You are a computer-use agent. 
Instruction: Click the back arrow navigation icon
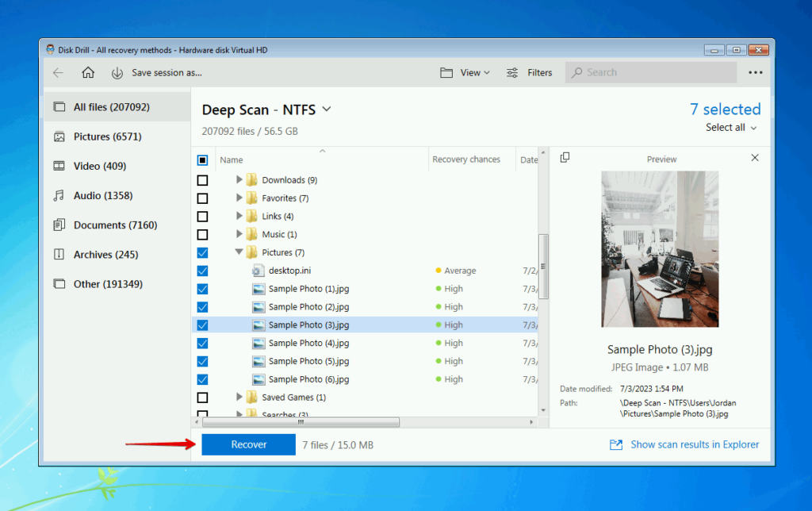coord(57,72)
